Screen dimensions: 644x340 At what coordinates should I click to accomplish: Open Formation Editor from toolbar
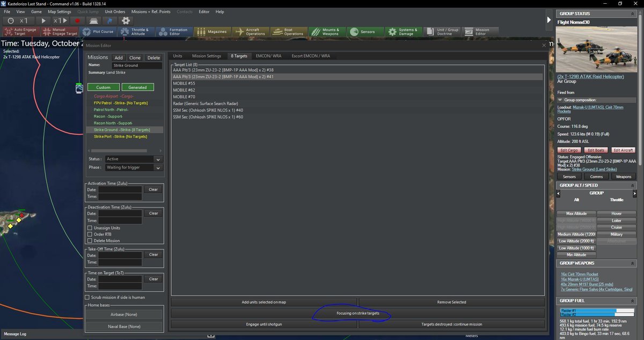[x=173, y=32]
